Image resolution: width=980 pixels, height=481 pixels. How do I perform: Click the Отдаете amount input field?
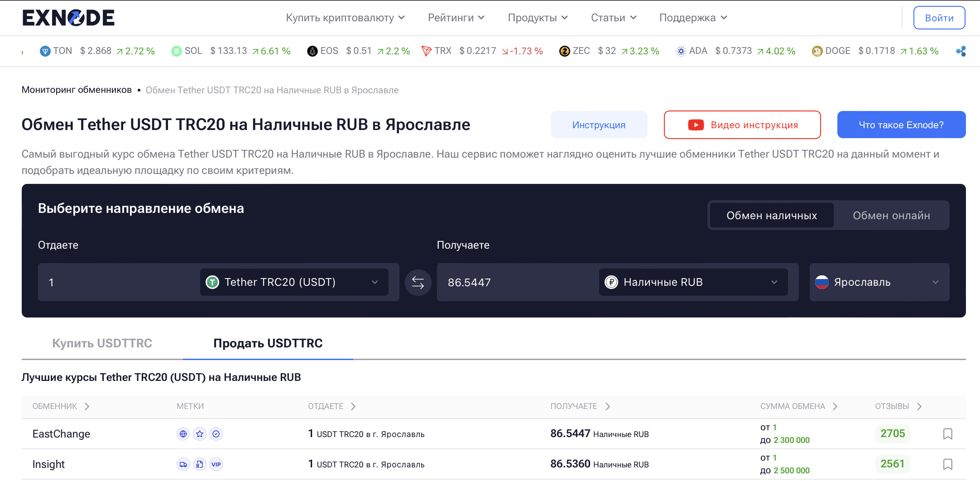[119, 282]
